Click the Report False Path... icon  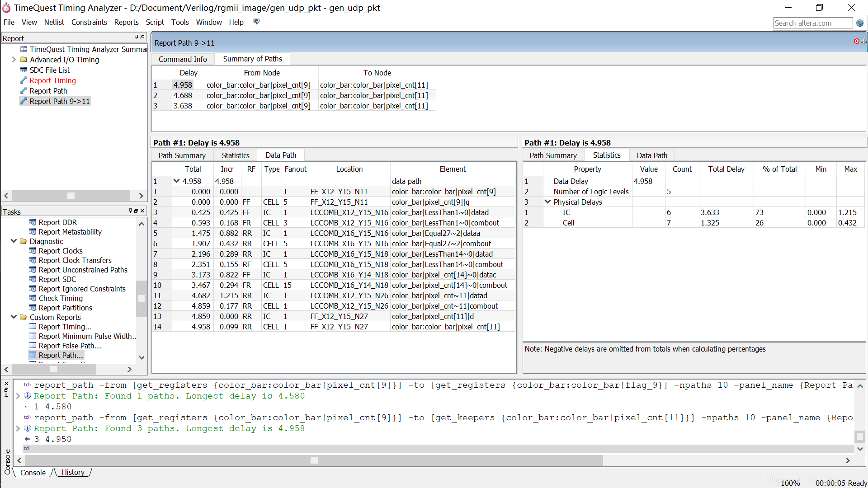(33, 346)
